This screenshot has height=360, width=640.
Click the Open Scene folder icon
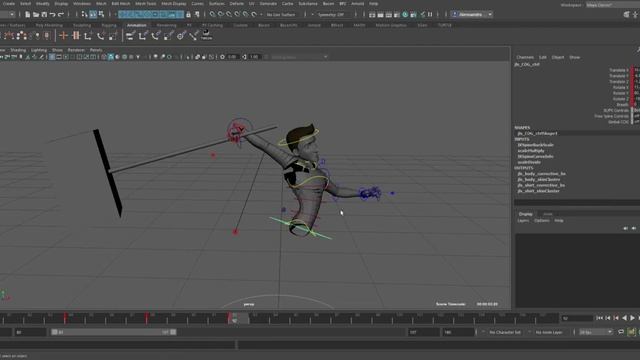tap(36, 15)
